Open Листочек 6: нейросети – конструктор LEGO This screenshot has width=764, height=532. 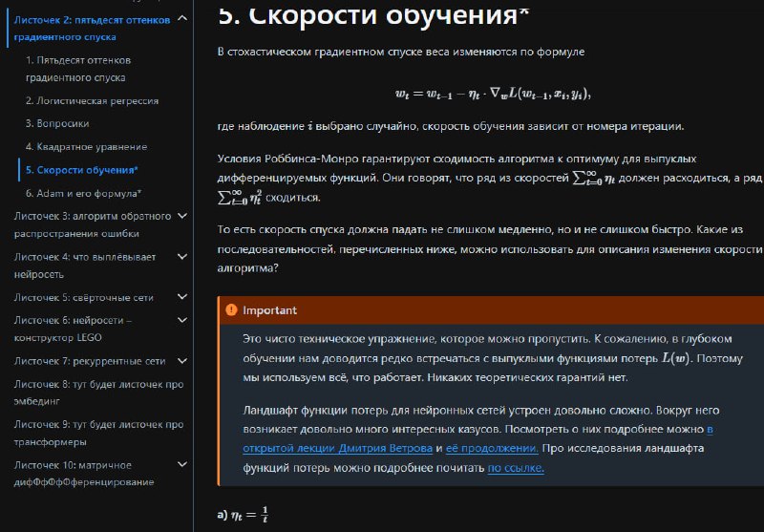pyautogui.click(x=73, y=329)
